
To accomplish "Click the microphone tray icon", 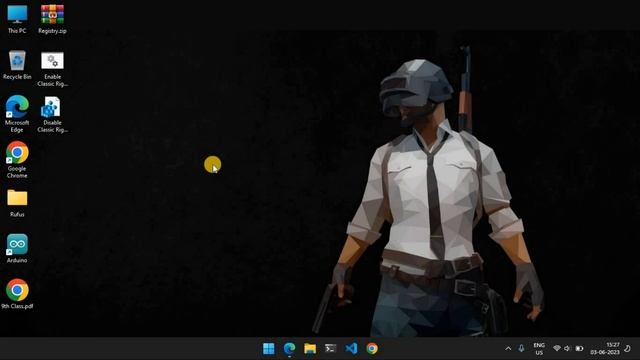I will pos(521,349).
